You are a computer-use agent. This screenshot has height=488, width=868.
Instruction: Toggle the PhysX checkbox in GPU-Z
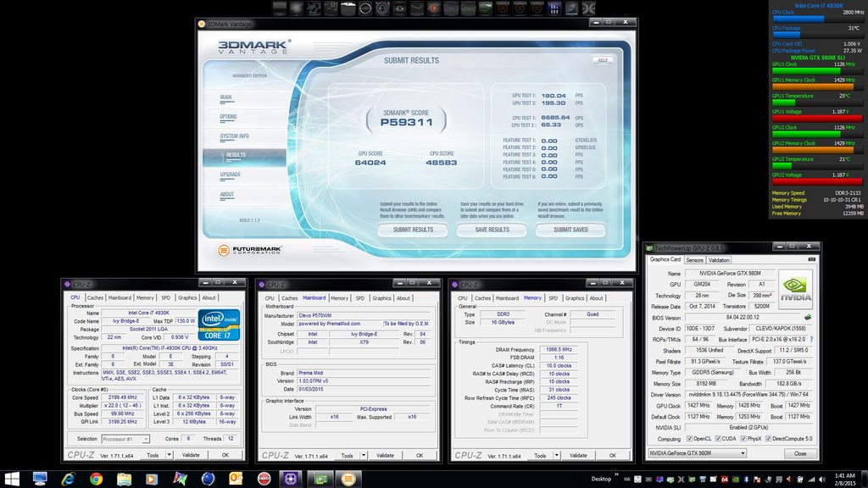click(x=743, y=439)
